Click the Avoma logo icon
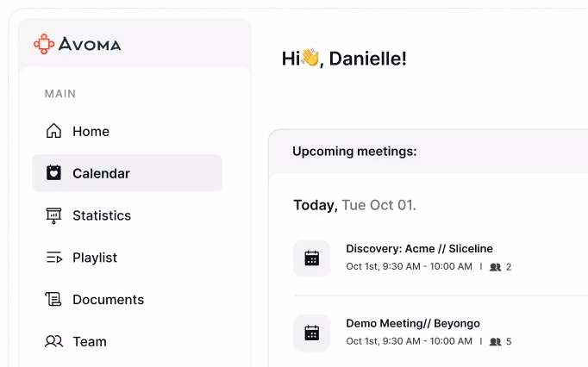588x367 pixels. [44, 43]
